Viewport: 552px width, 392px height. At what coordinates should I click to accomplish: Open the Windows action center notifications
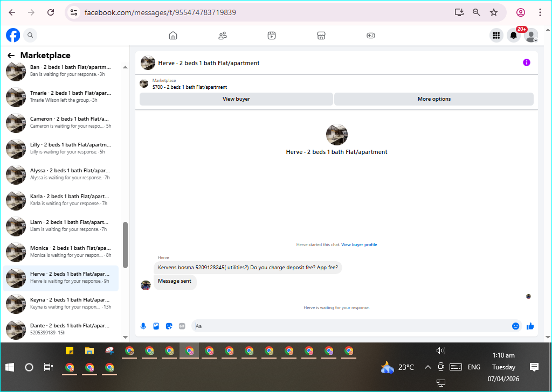coord(534,367)
